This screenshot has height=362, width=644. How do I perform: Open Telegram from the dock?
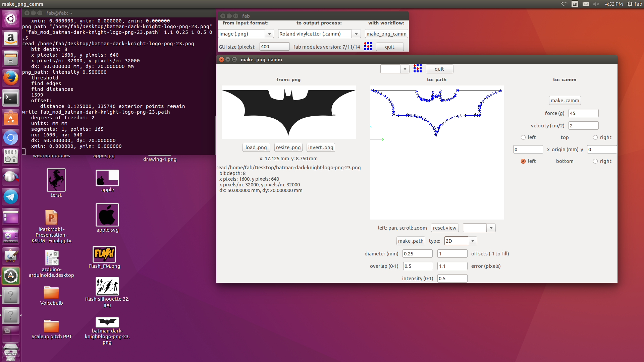(x=11, y=197)
